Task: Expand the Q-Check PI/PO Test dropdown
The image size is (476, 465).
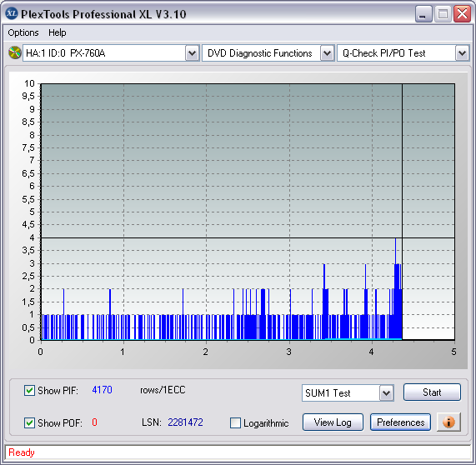Action: [x=462, y=53]
